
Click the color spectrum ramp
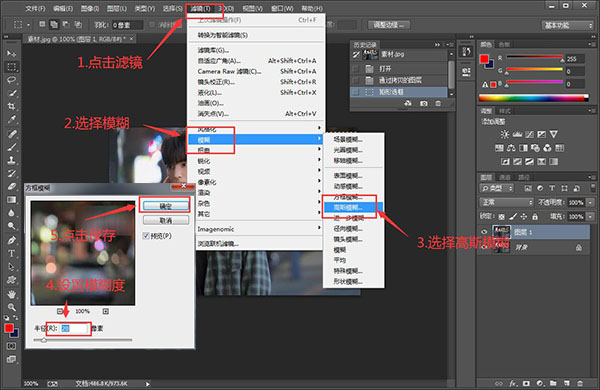click(534, 98)
